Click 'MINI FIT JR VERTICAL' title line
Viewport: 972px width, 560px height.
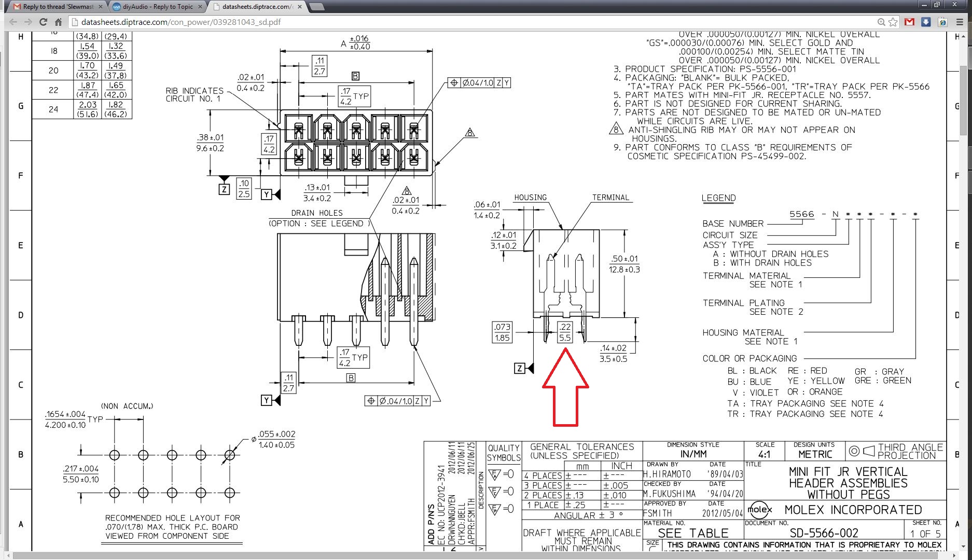(x=848, y=472)
